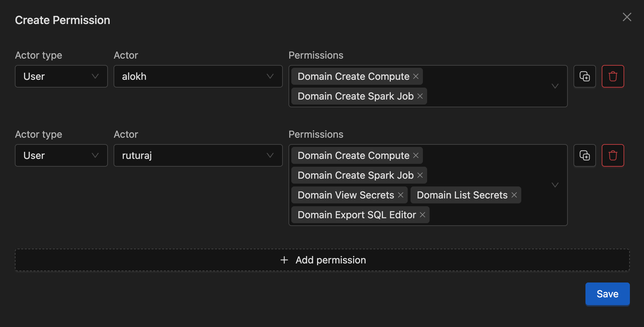644x327 pixels.
Task: Close the Create Permission dialog
Action: pos(627,17)
